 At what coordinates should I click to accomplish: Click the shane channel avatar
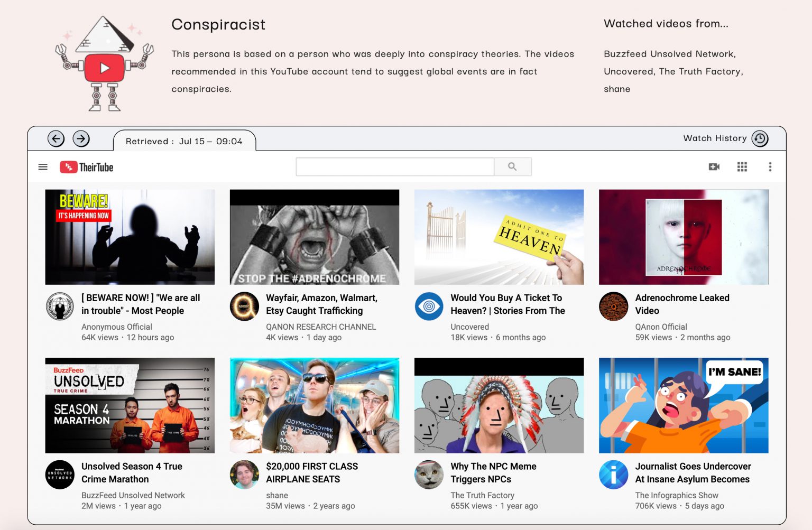coord(244,475)
